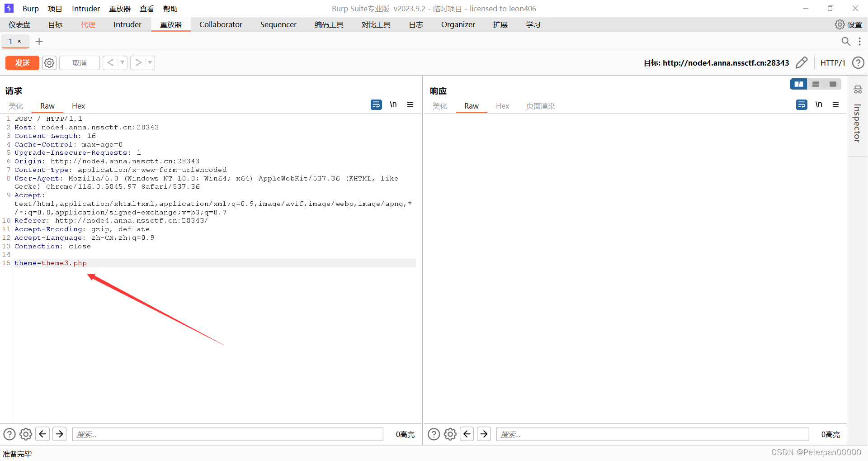Click the target URL label text

click(x=717, y=63)
